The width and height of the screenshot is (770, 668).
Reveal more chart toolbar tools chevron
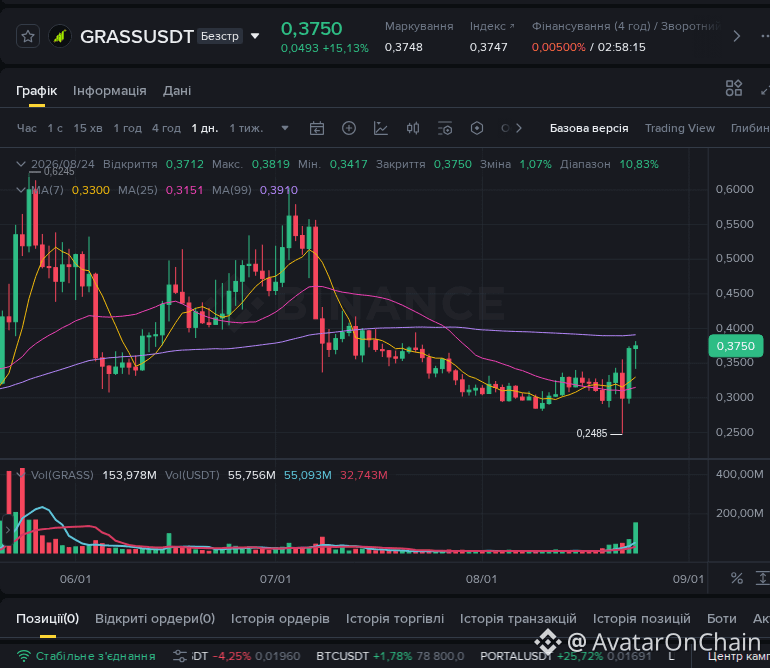pos(519,128)
